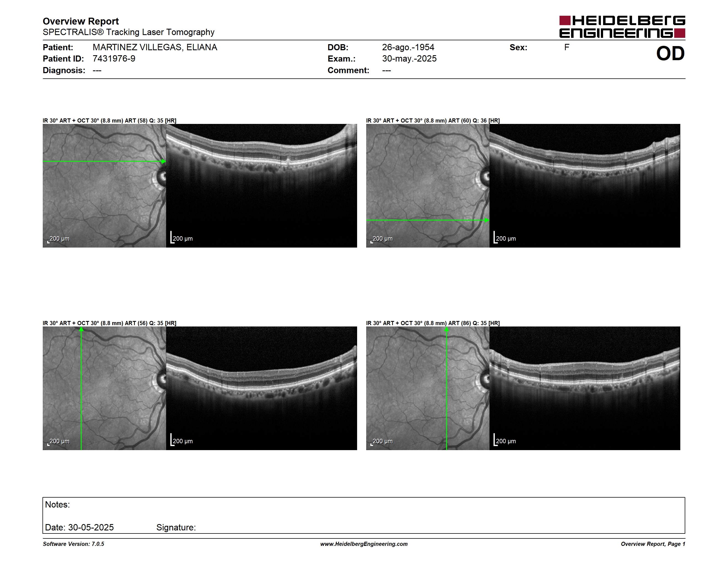Click 200 µm scale bar in top-left OCT scan
This screenshot has width=728, height=563.
coord(182,237)
